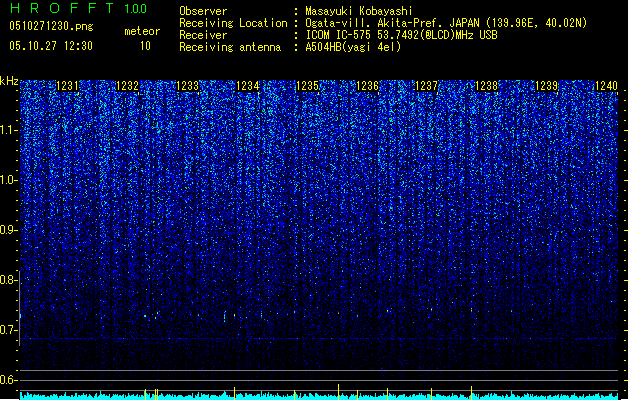629x400 pixels.
Task: Click the A504HB(yagi 4el) antenna text
Action: point(353,47)
